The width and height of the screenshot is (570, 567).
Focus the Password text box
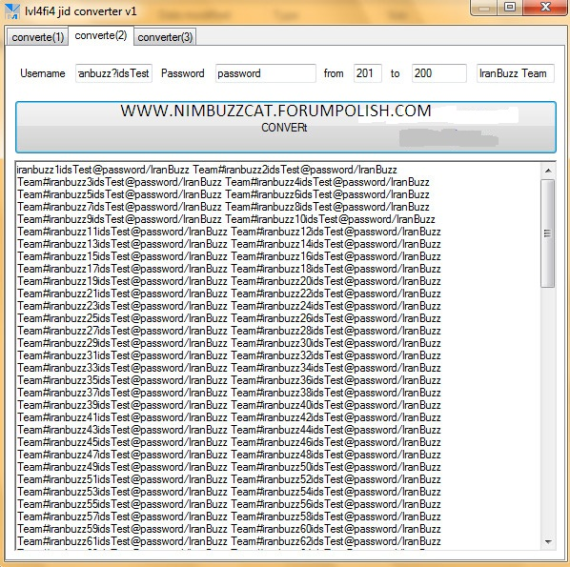click(x=265, y=73)
